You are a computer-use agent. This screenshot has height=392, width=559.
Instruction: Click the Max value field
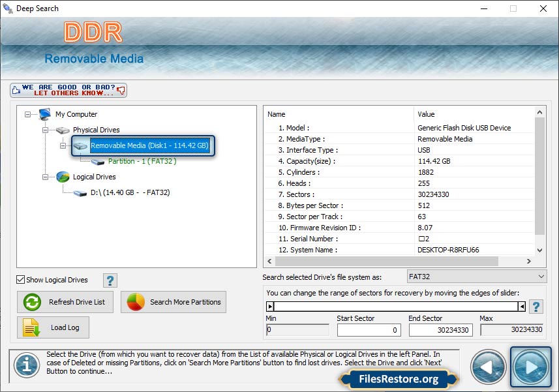[x=512, y=329]
